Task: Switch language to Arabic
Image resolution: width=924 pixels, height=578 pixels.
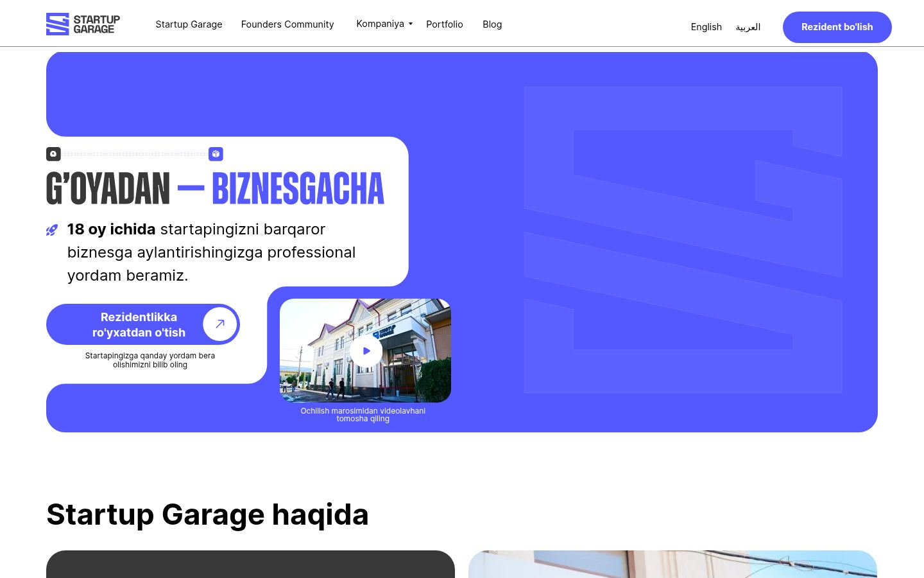Action: 748,27
